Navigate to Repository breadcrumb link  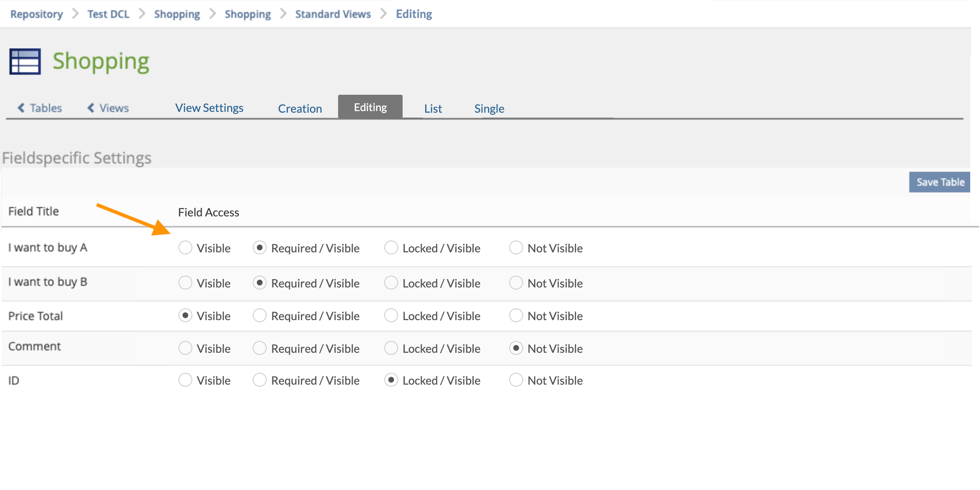pos(36,14)
